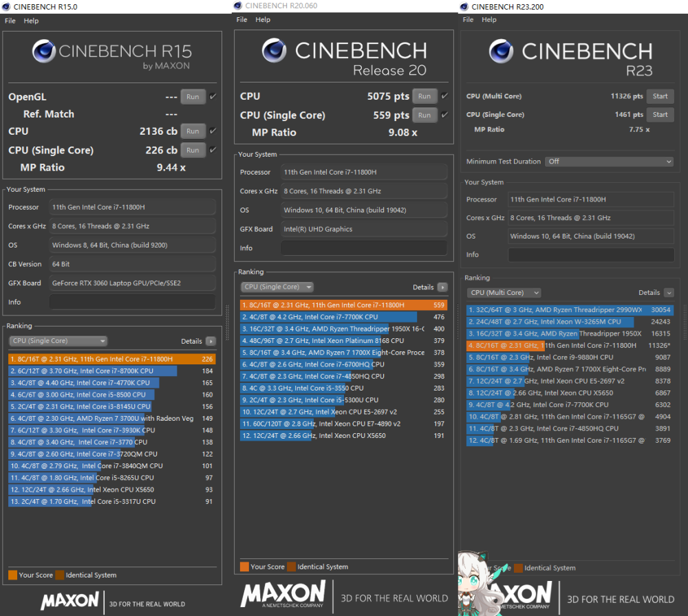Click the Your Score orange swatch in R15
This screenshot has height=616, width=688.
click(x=12, y=575)
